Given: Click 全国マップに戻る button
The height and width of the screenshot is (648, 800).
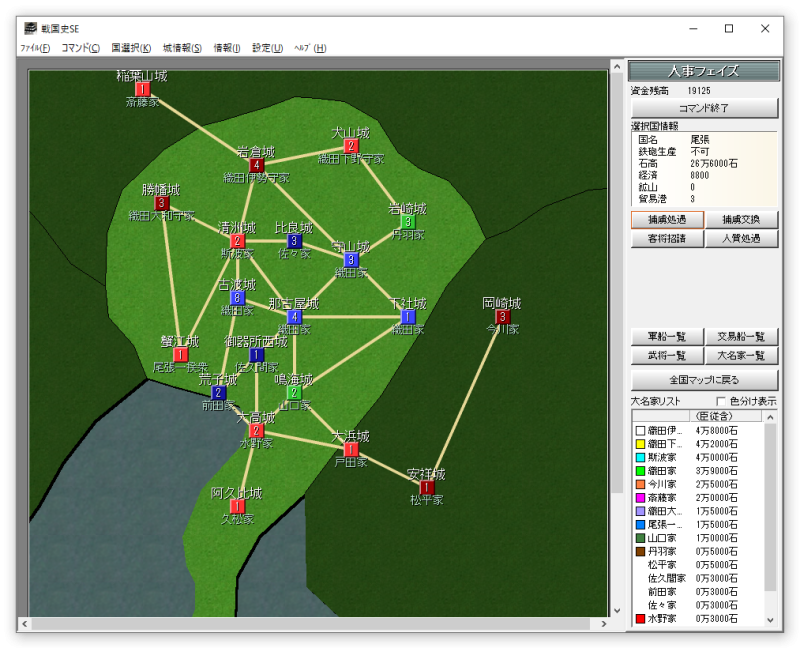Looking at the screenshot, I should (705, 380).
